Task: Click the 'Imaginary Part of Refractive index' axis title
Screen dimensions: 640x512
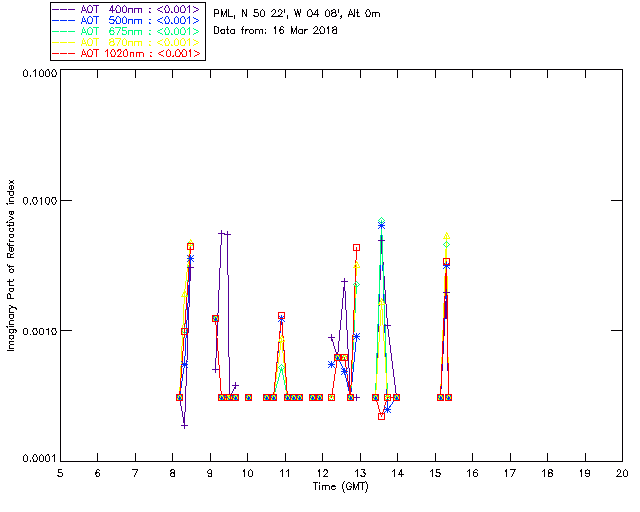Action: tap(11, 265)
